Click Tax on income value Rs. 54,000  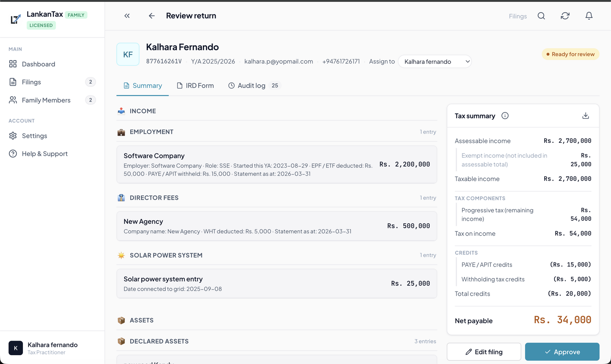[573, 233]
